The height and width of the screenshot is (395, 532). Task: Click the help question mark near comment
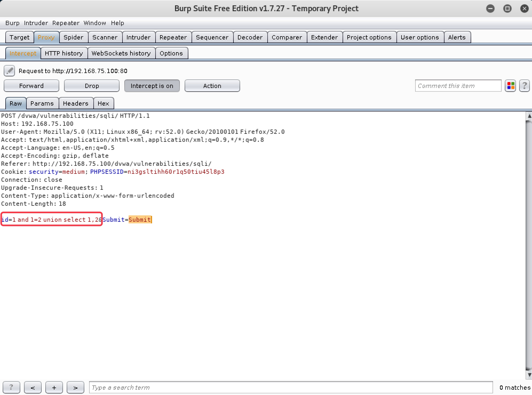coord(524,86)
